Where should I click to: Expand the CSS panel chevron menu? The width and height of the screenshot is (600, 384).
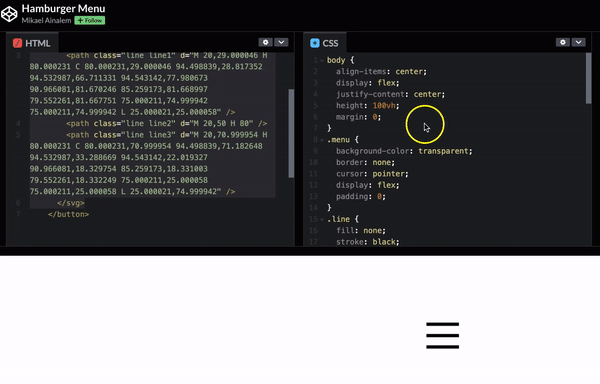tap(579, 42)
